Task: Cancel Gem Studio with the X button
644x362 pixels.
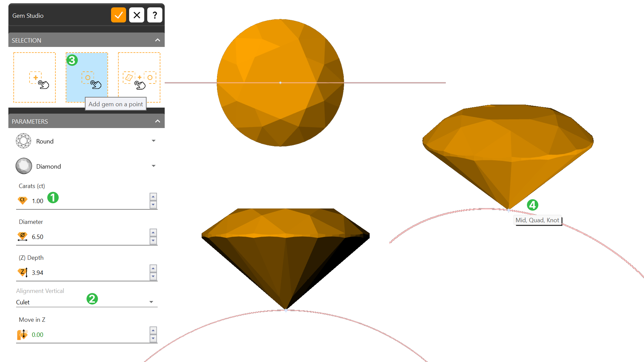Action: (137, 15)
